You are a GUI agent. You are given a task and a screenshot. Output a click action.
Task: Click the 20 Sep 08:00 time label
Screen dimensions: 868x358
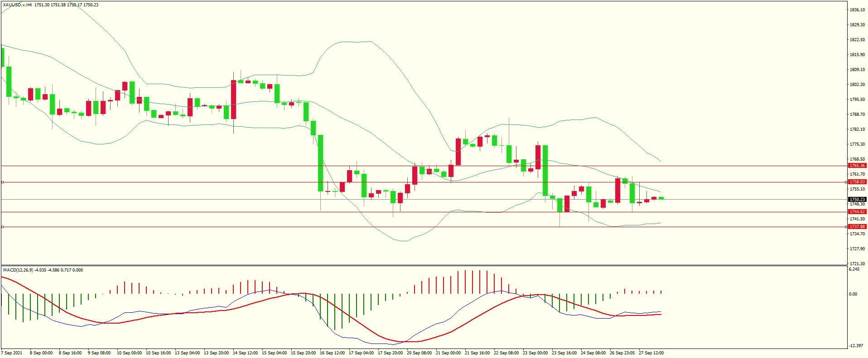(x=419, y=353)
